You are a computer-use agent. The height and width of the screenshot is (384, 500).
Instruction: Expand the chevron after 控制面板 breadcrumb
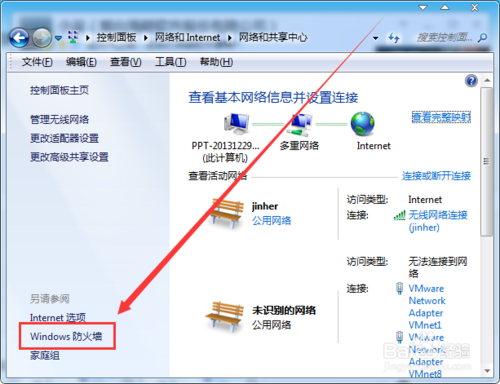click(146, 38)
